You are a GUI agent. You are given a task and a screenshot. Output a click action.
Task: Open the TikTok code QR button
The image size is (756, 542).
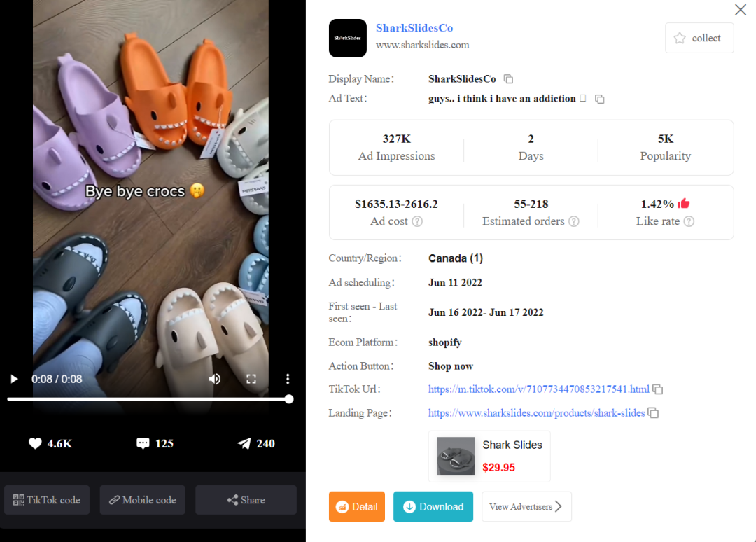coord(47,500)
